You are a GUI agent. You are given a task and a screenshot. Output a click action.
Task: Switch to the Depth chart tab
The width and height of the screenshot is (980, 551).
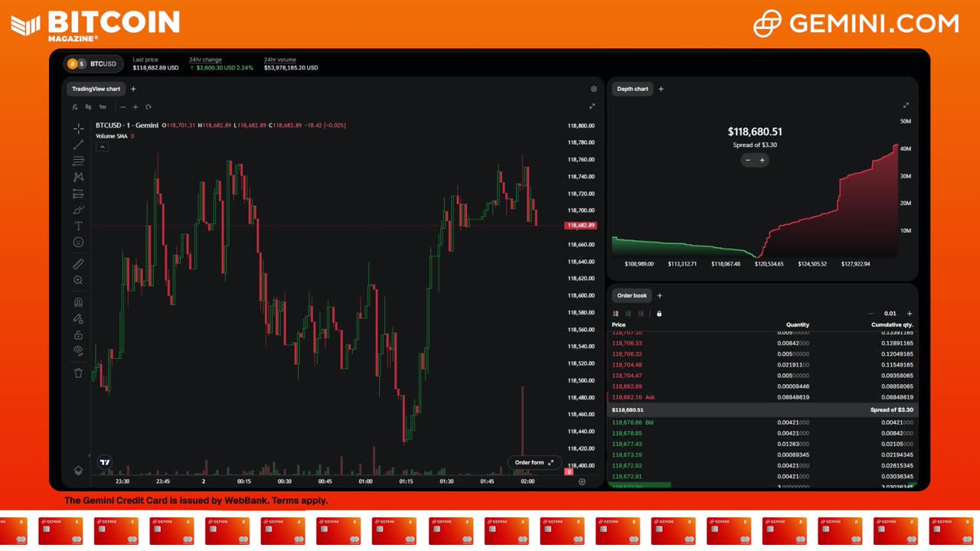point(632,89)
